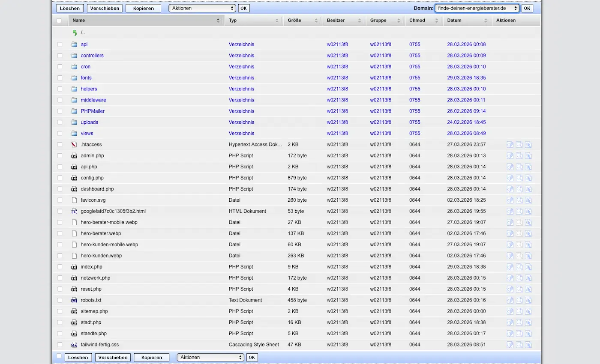The width and height of the screenshot is (600, 364).
Task: Open the uploads folder link
Action: 89,122
